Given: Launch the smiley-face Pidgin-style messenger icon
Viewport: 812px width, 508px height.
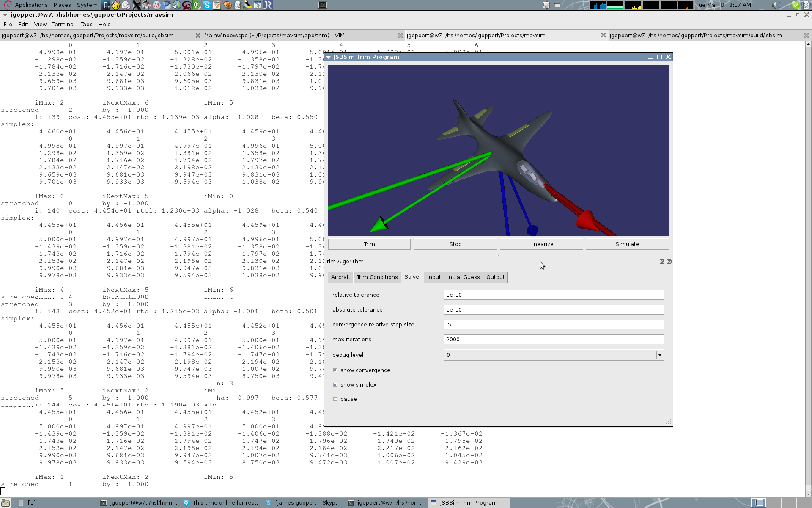Looking at the screenshot, I should click(116, 5).
